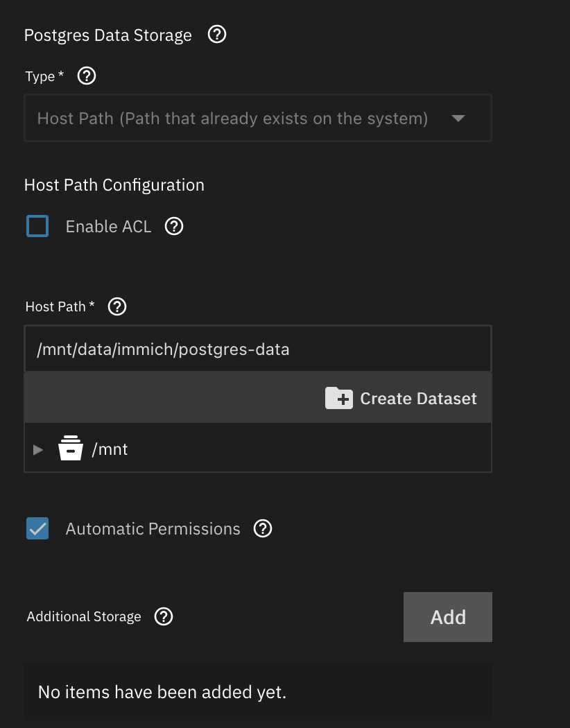Click the /mnt dataset root icon
This screenshot has width=570, height=728.
pos(71,448)
